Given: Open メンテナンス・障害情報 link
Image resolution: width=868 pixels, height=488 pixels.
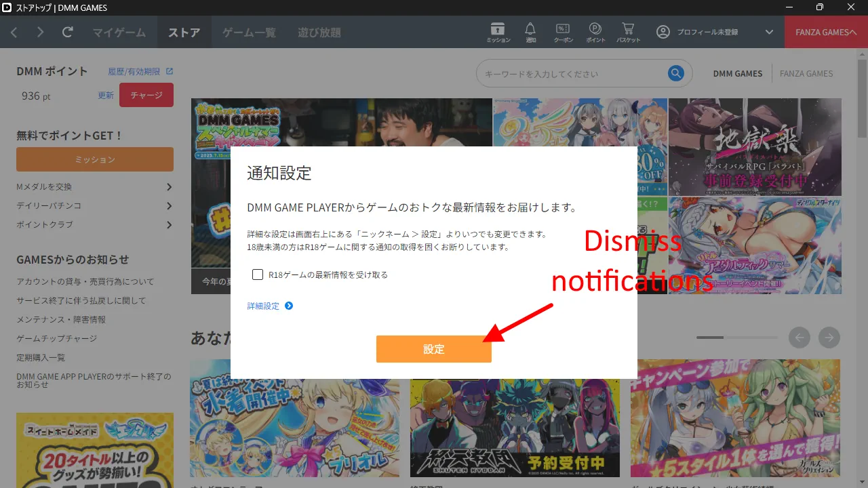Looking at the screenshot, I should pos(61,319).
